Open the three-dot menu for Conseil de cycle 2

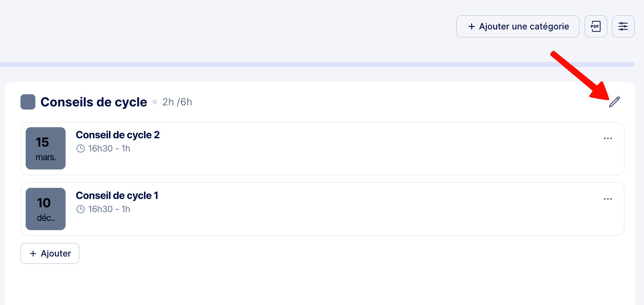608,138
